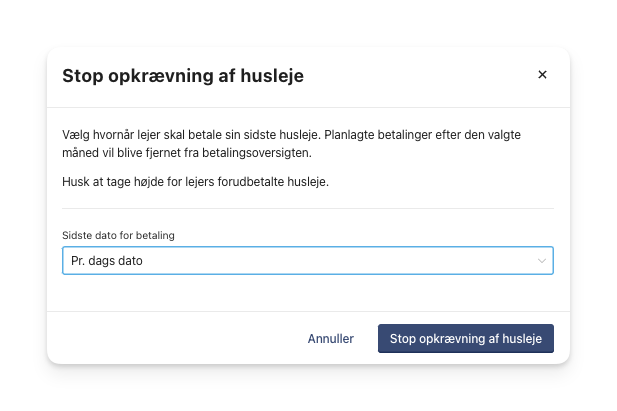Expand the chevron arrow in the date dropdown
617x411 pixels.
pyautogui.click(x=542, y=261)
